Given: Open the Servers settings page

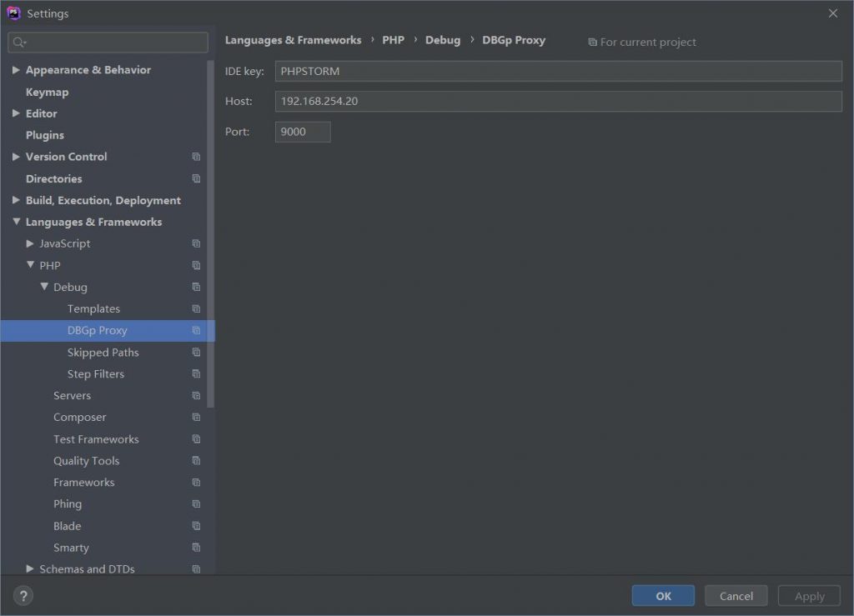Looking at the screenshot, I should [x=72, y=396].
